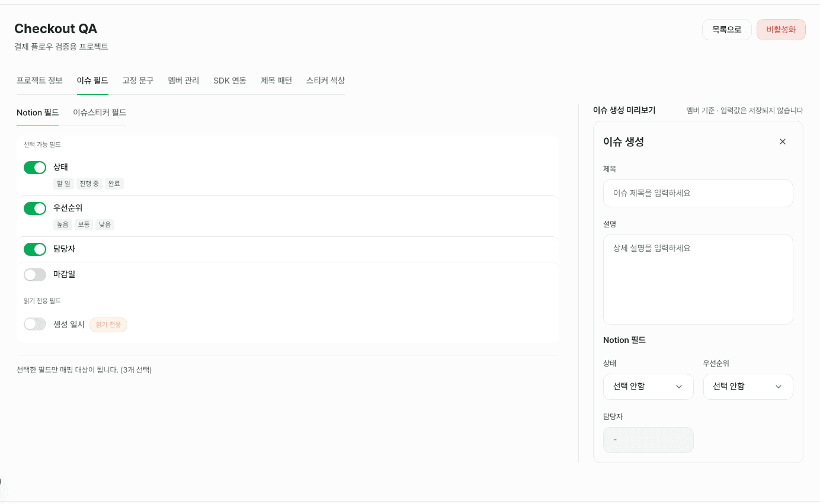Click the 상세 설명을 입력하세요 description box
This screenshot has height=504, width=820.
(x=698, y=280)
